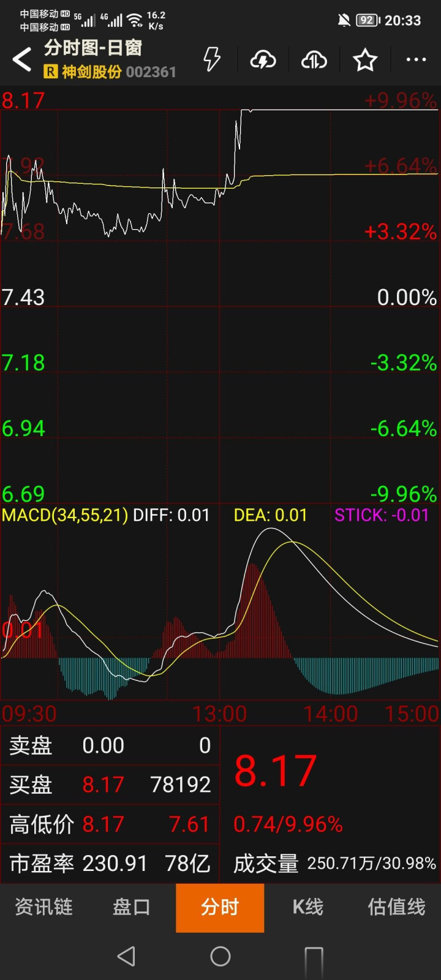Open the 资讯链 tab
The height and width of the screenshot is (980, 441).
[x=44, y=907]
